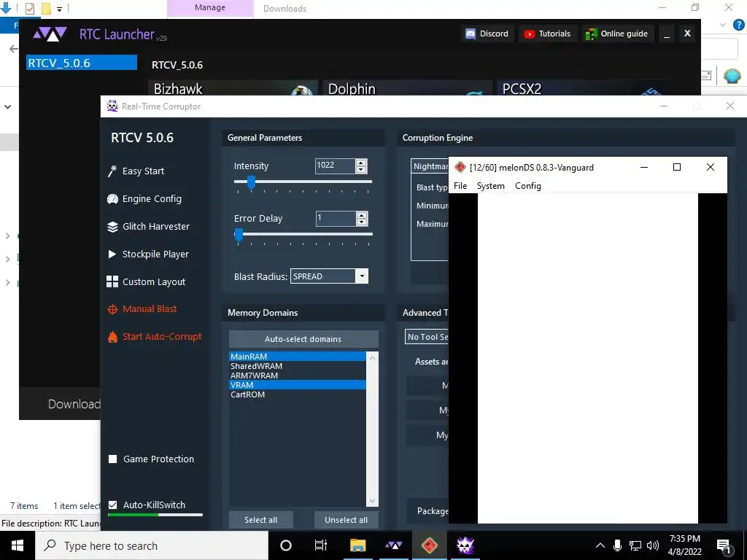The width and height of the screenshot is (747, 560).
Task: Open Online guide in RTC Launcher
Action: pos(617,34)
